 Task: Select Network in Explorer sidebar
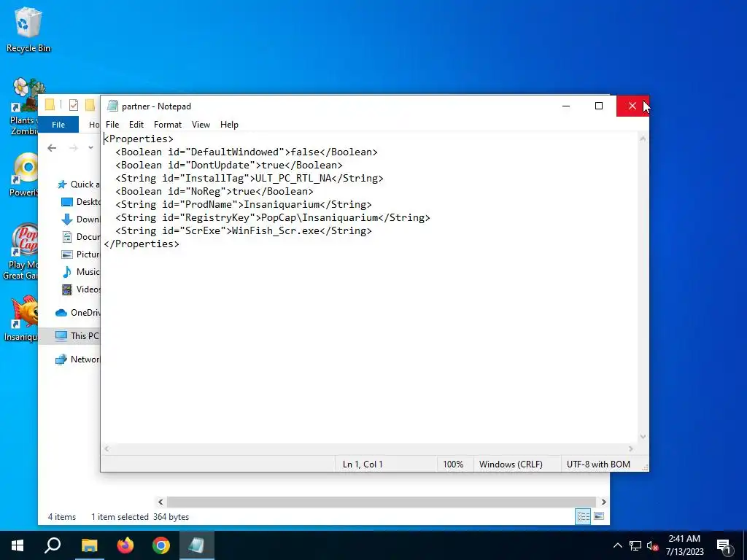[77, 359]
